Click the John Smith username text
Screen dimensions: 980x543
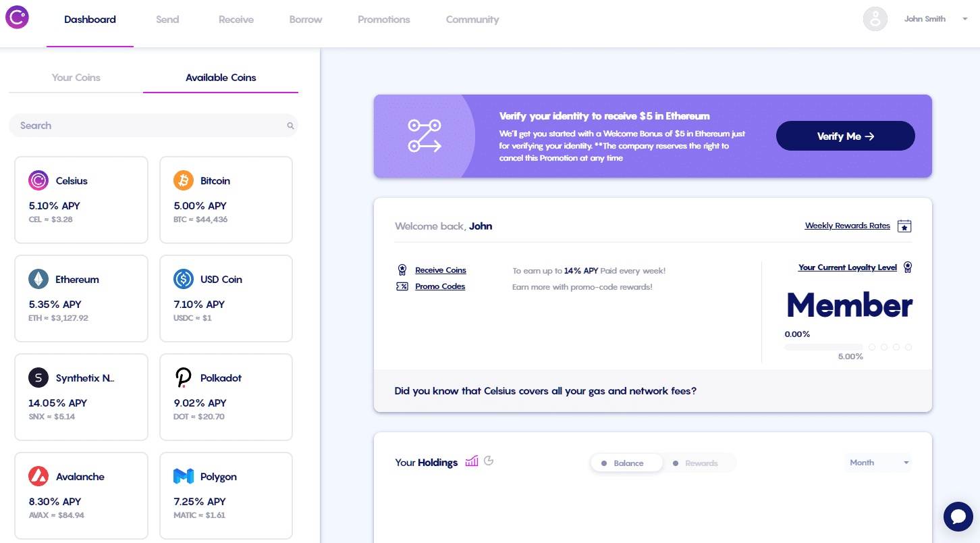[925, 19]
